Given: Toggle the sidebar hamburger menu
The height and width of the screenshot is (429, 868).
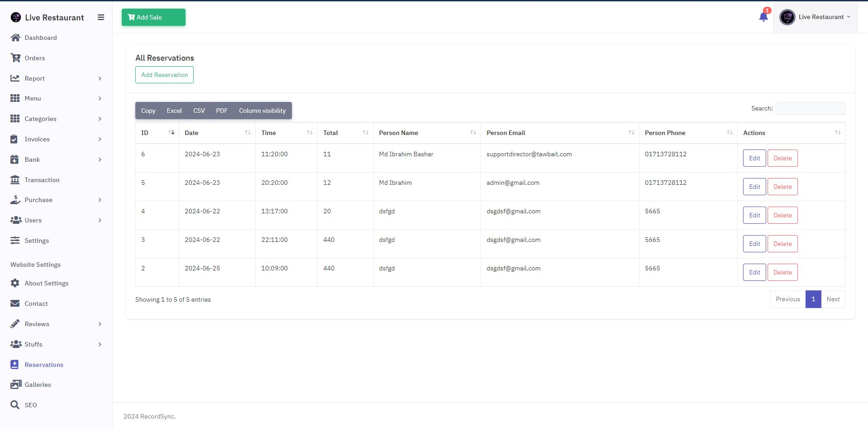Looking at the screenshot, I should click(x=101, y=17).
